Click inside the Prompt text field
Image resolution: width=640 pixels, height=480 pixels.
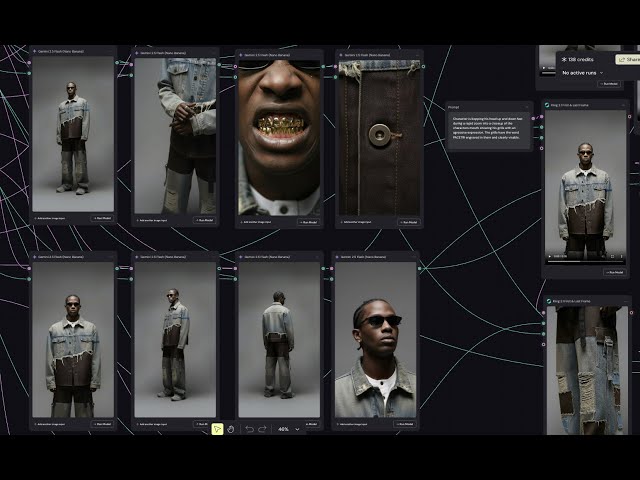[489, 130]
